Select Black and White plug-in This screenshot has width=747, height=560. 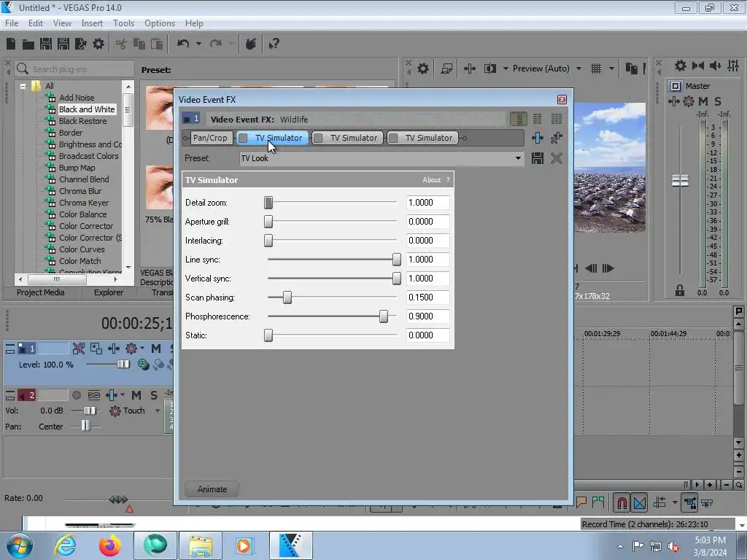pyautogui.click(x=87, y=109)
